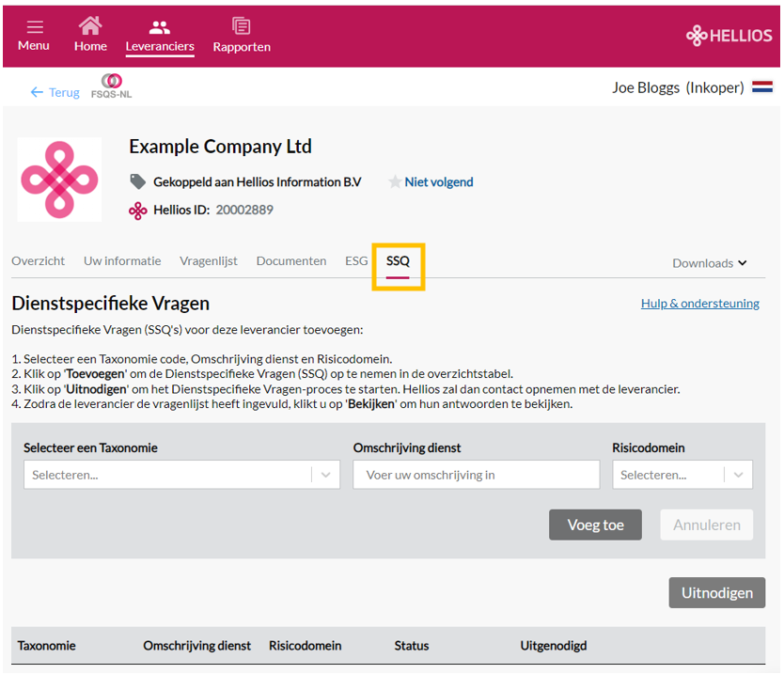
Task: Open Rapporten document icon
Action: click(241, 26)
